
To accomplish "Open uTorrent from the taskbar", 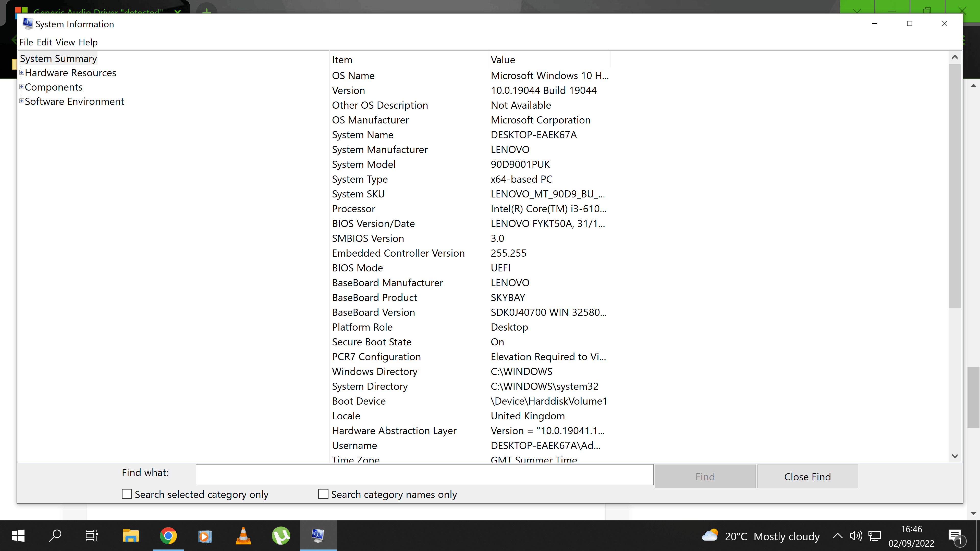I will [281, 536].
